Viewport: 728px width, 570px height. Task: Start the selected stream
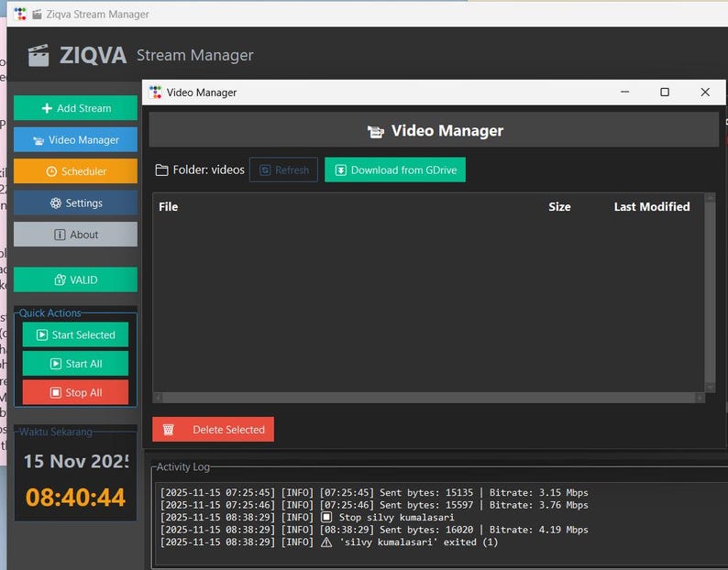[75, 334]
